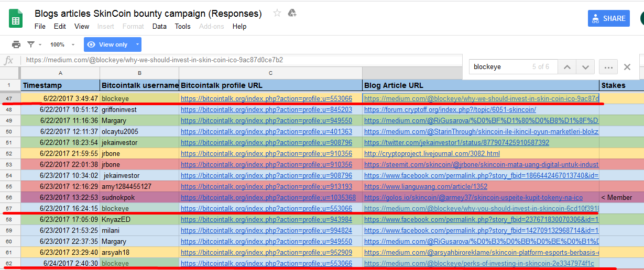
Task: Click timestamp 6/24/2017 2:40:30 cell
Action: 60,264
